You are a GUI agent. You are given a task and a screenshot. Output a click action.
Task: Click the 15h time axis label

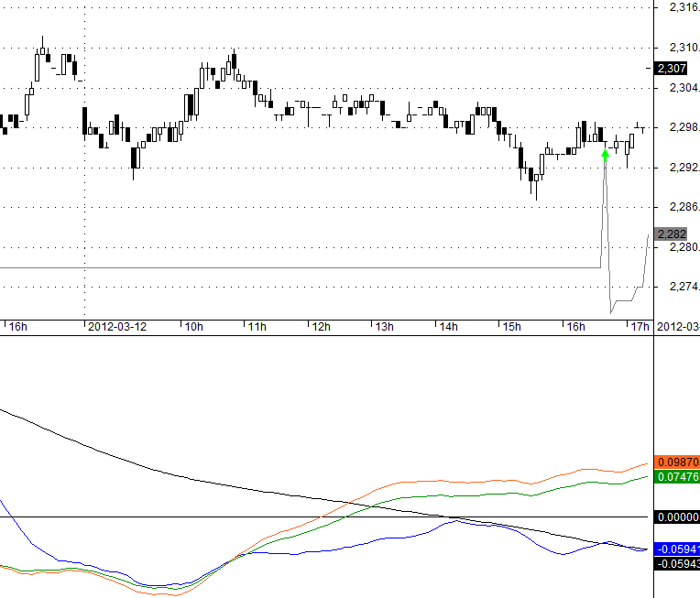pos(511,327)
